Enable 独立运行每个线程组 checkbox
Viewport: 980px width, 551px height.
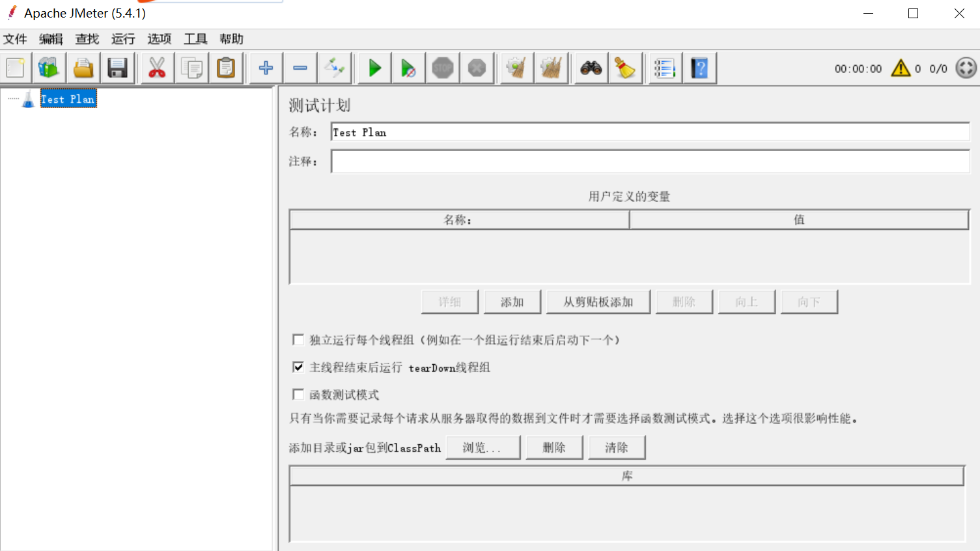pos(298,339)
